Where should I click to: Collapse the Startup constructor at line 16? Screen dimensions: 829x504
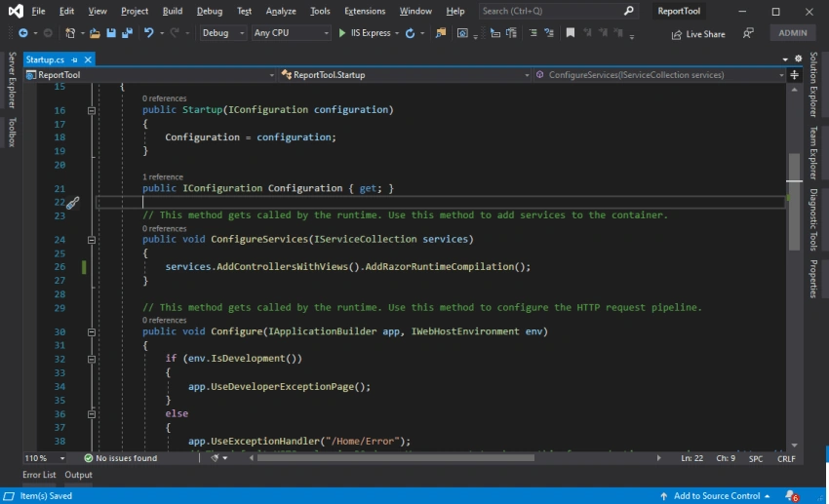pyautogui.click(x=92, y=110)
